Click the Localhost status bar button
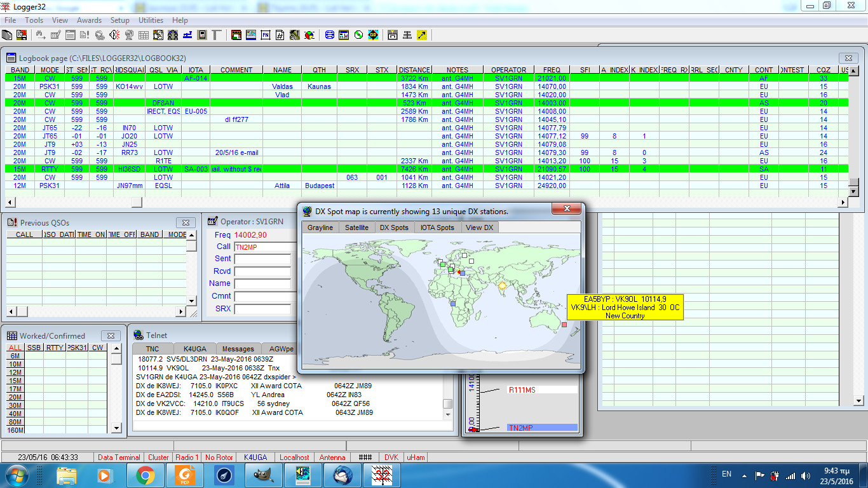This screenshot has width=868, height=488. 292,457
